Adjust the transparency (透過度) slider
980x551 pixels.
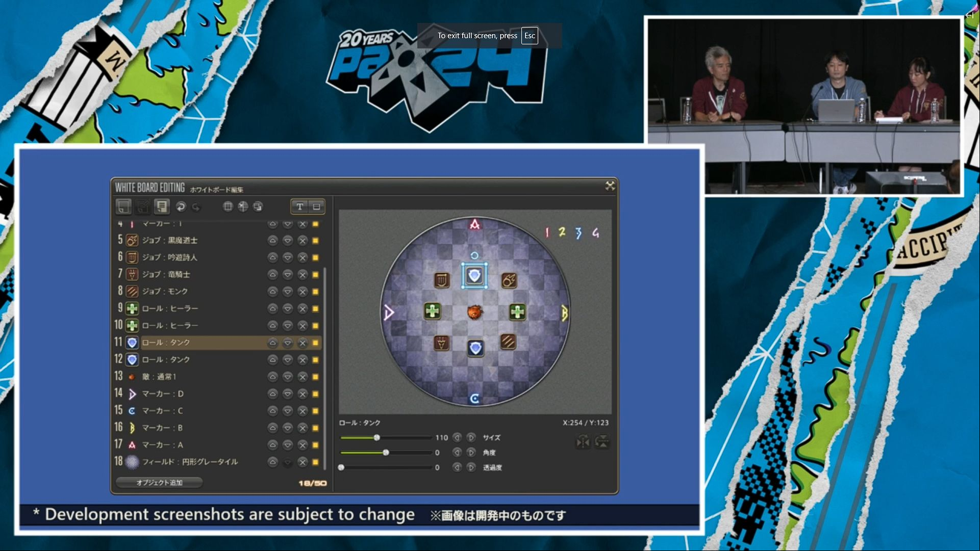(x=386, y=467)
